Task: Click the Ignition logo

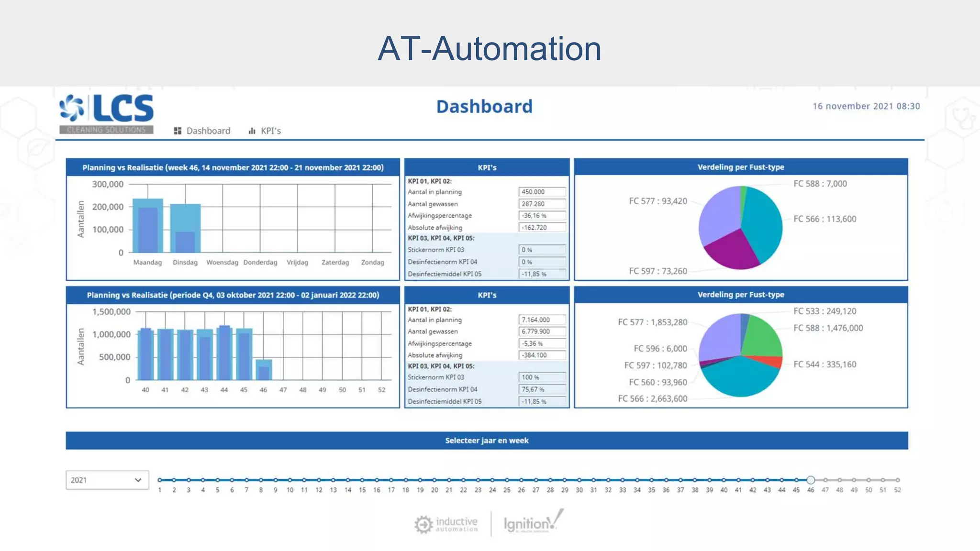Action: coord(533,522)
